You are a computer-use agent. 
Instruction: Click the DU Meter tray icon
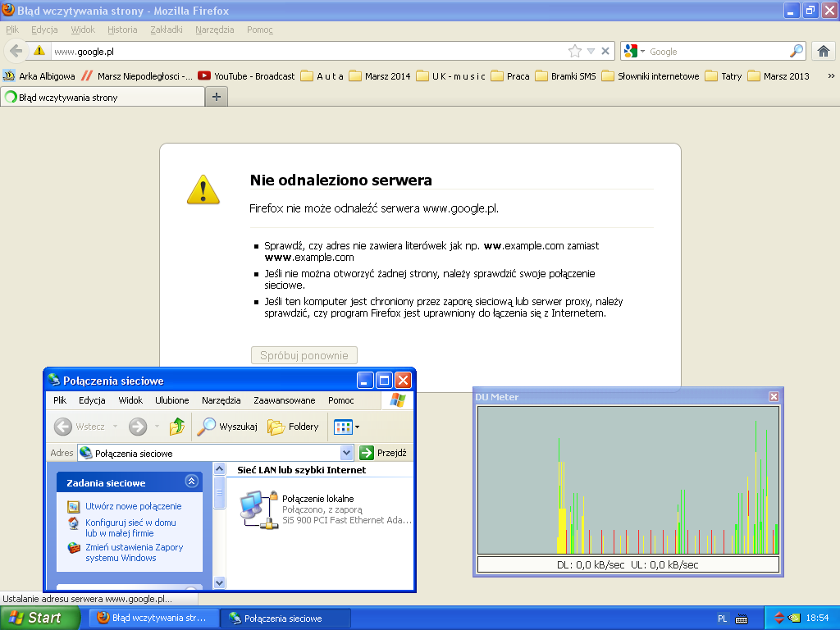pyautogui.click(x=779, y=619)
